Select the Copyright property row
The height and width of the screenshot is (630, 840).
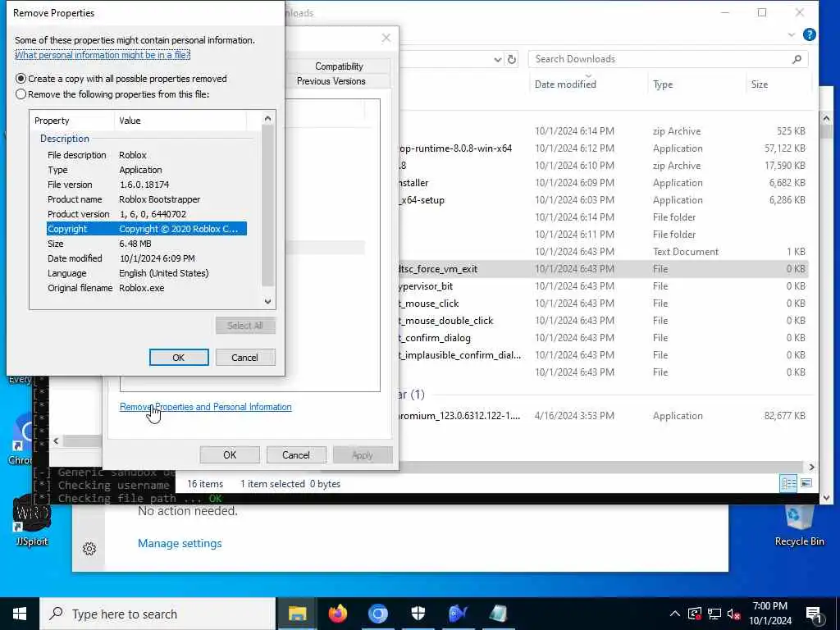[x=146, y=229]
